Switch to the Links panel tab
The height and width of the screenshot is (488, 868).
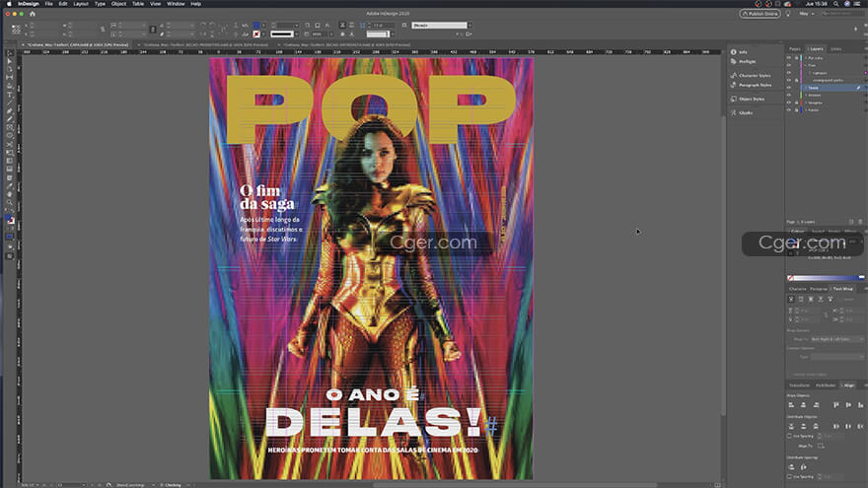pos(835,48)
